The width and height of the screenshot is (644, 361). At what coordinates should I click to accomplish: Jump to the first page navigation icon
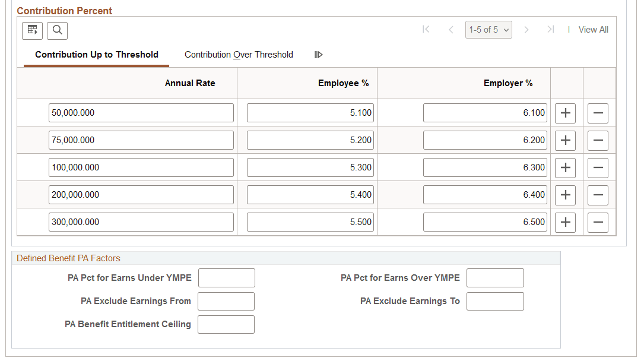click(426, 29)
